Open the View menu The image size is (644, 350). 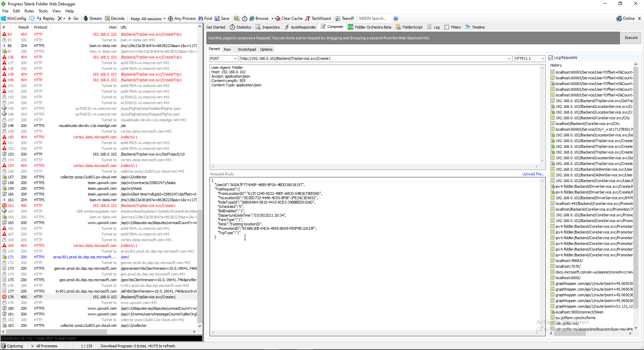[57, 11]
